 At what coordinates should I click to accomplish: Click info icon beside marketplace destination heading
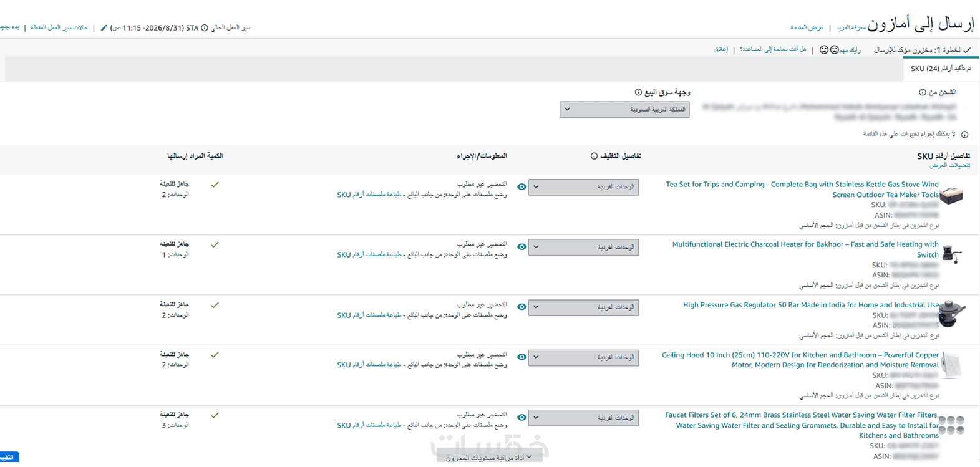pos(638,92)
